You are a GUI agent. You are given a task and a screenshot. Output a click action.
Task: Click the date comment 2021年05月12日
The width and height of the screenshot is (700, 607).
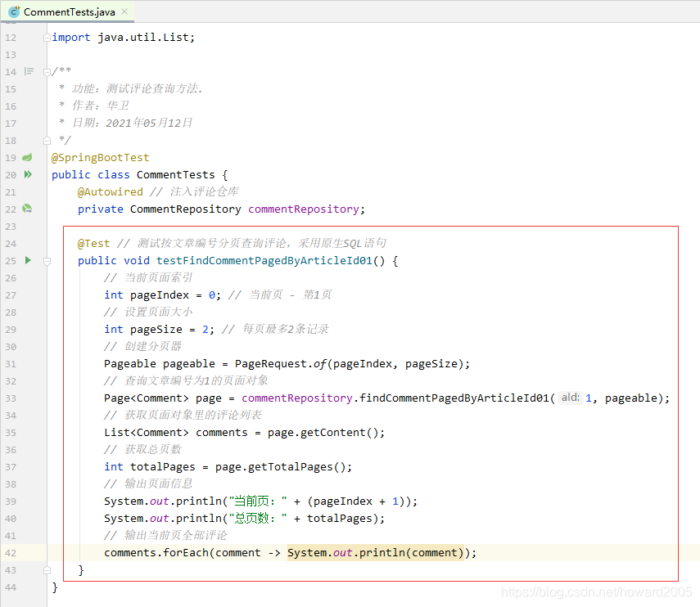[x=149, y=123]
